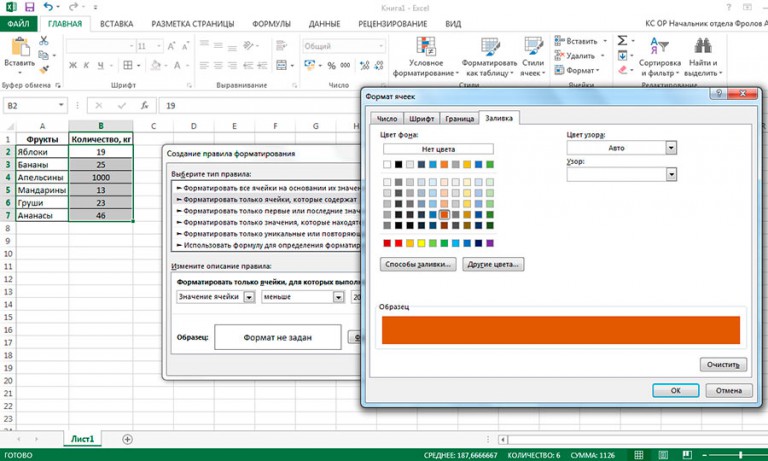Click the Borders icon in the Font group
Screen dimensions: 768x461
coord(128,65)
